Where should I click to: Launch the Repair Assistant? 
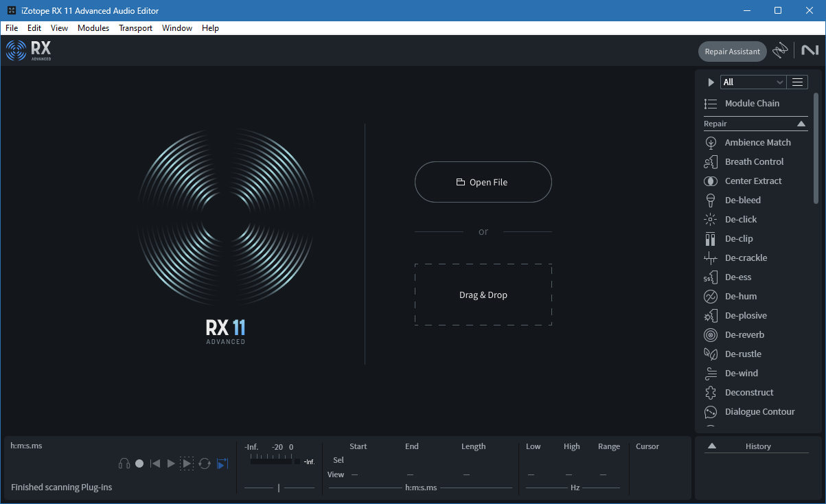(x=732, y=51)
